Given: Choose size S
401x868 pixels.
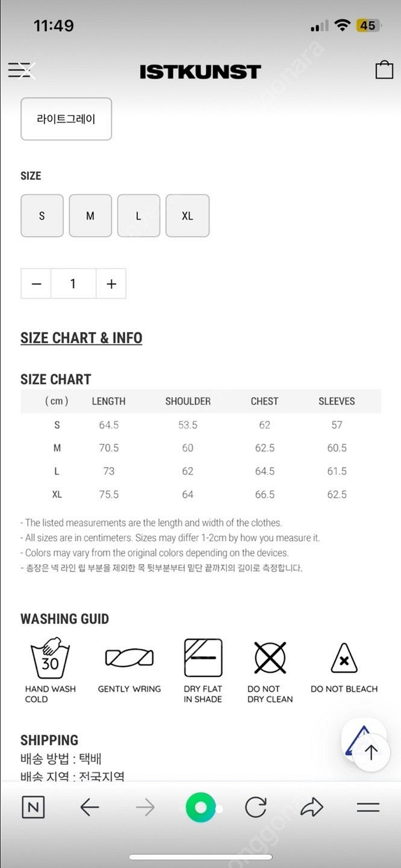Looking at the screenshot, I should click(42, 216).
